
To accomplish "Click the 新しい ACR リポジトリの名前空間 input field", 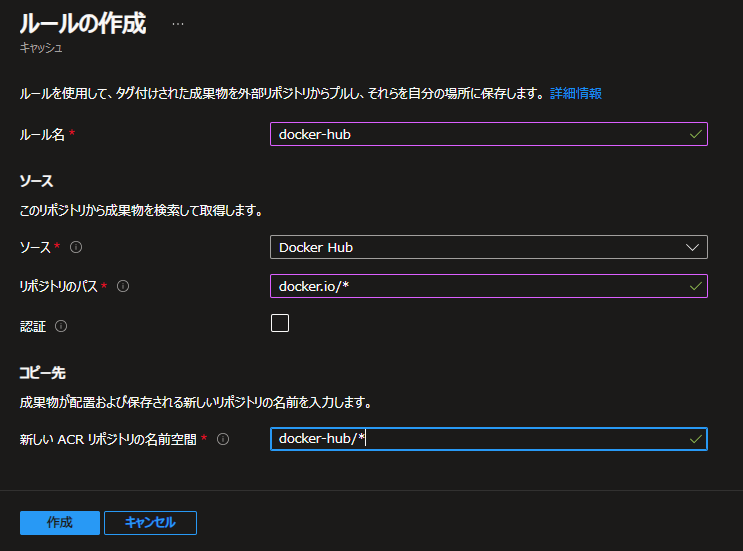I will pyautogui.click(x=489, y=439).
